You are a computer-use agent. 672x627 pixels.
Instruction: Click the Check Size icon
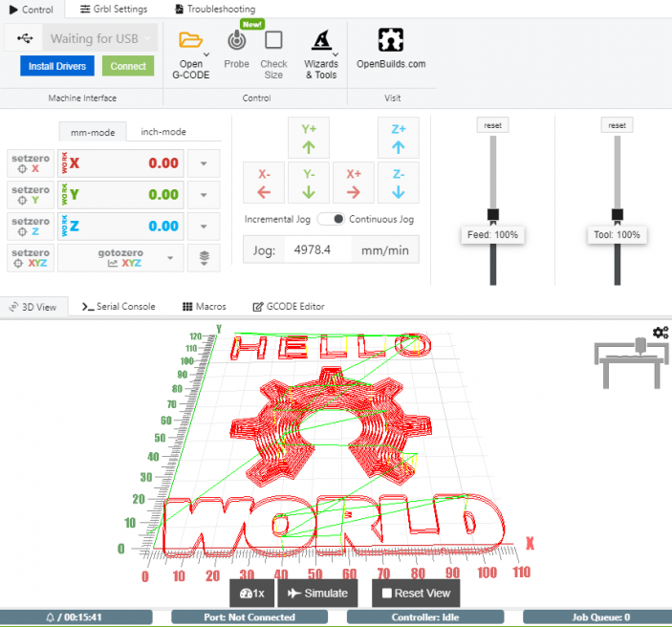pos(273,40)
